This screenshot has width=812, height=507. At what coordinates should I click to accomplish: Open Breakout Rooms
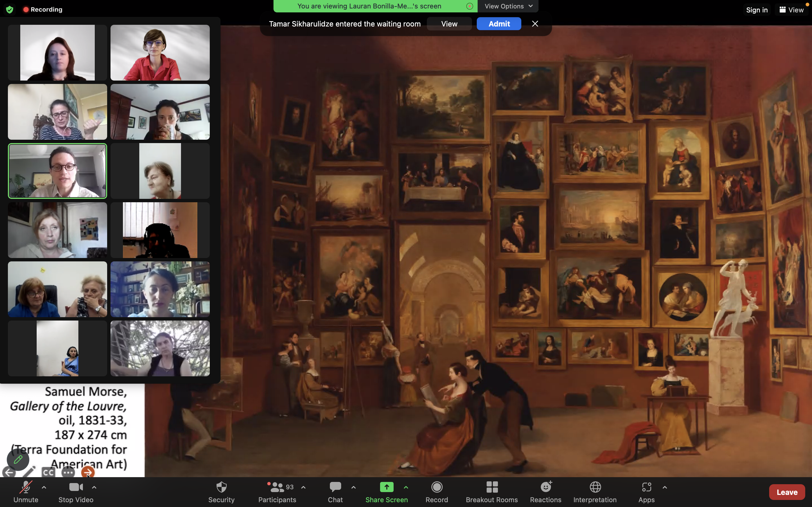[491, 492]
